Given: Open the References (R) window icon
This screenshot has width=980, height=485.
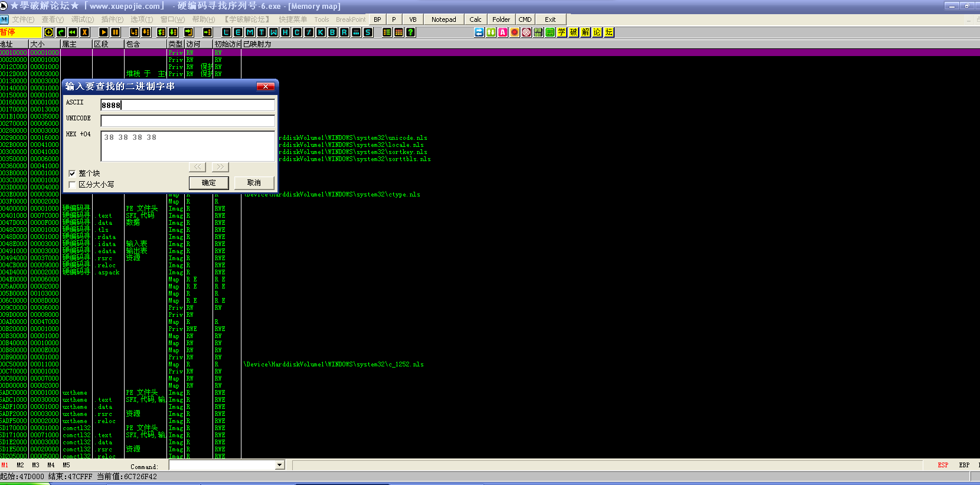Looking at the screenshot, I should click(x=344, y=32).
